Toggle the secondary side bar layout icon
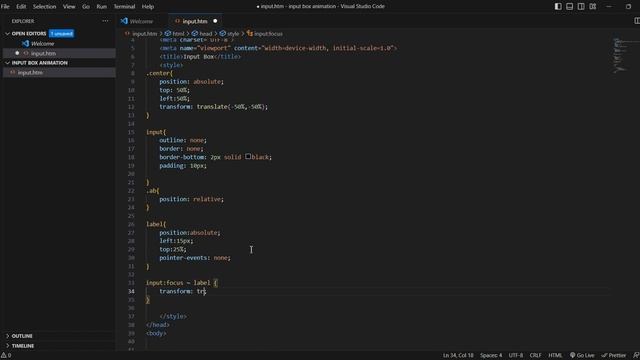The height and width of the screenshot is (360, 640). 581,7
